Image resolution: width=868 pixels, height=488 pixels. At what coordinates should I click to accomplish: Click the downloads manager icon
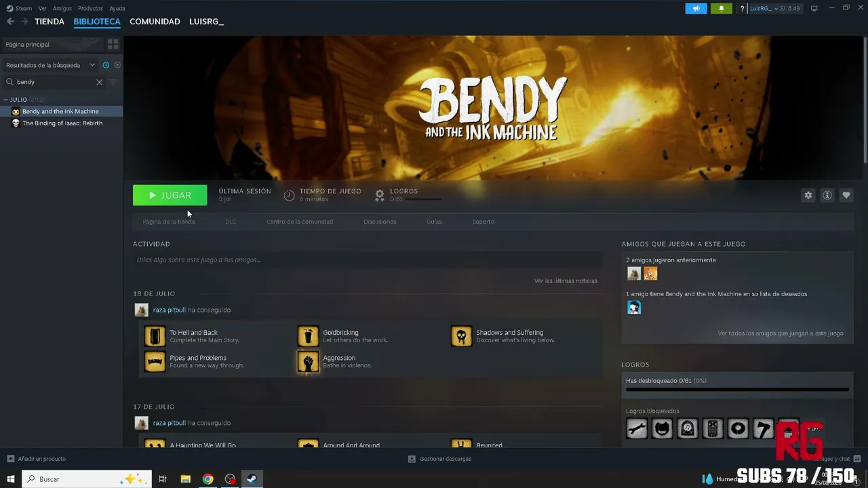412,459
